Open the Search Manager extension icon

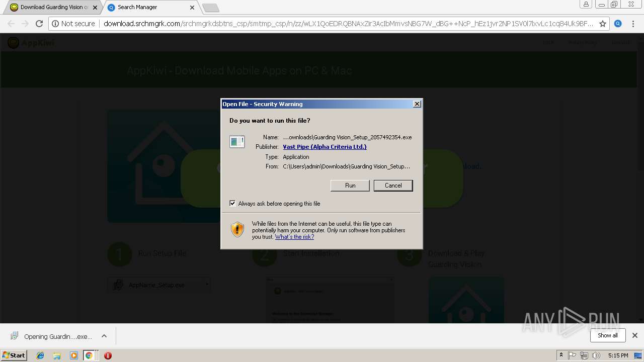[618, 24]
